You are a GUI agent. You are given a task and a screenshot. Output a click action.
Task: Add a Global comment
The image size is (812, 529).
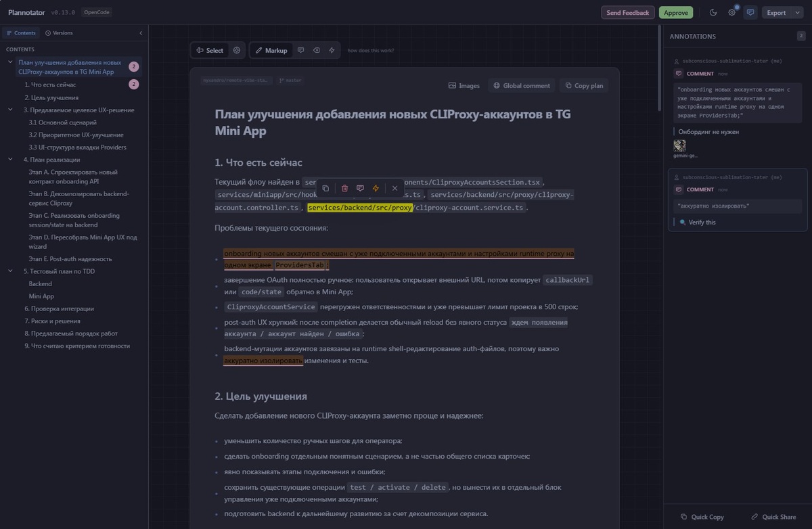pyautogui.click(x=522, y=86)
